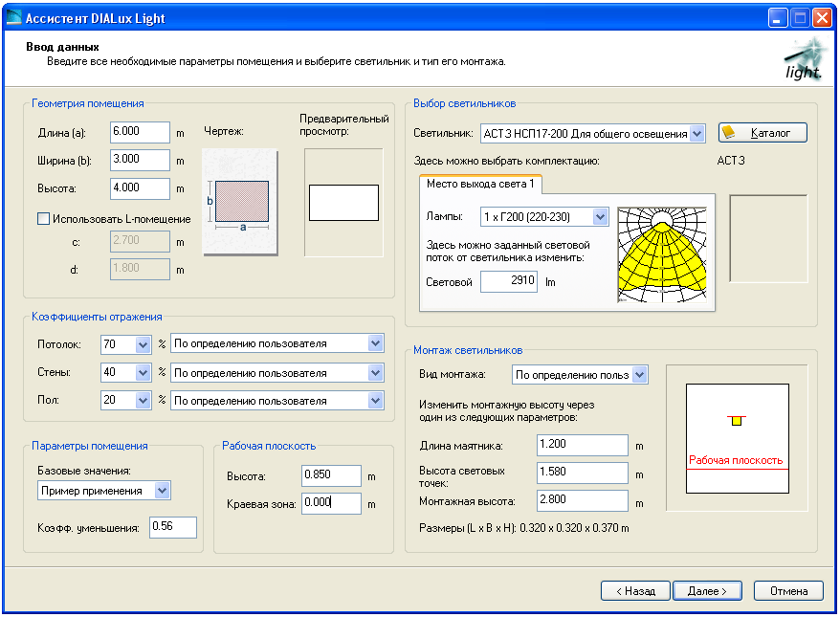The width and height of the screenshot is (840, 617).
Task: Expand the Светильник selection dropdown
Action: click(x=696, y=134)
